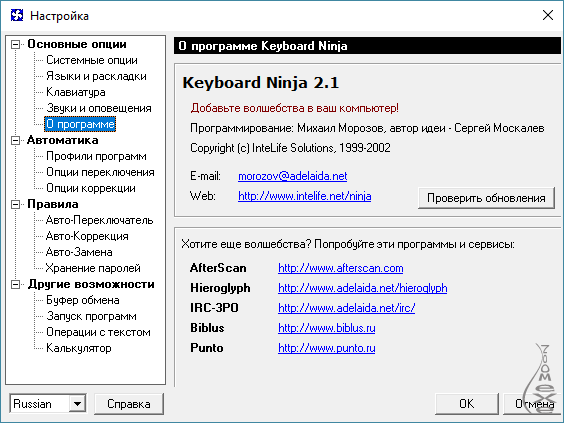This screenshot has height=423, width=564.
Task: Open Калькулятор page
Action: pyautogui.click(x=79, y=348)
